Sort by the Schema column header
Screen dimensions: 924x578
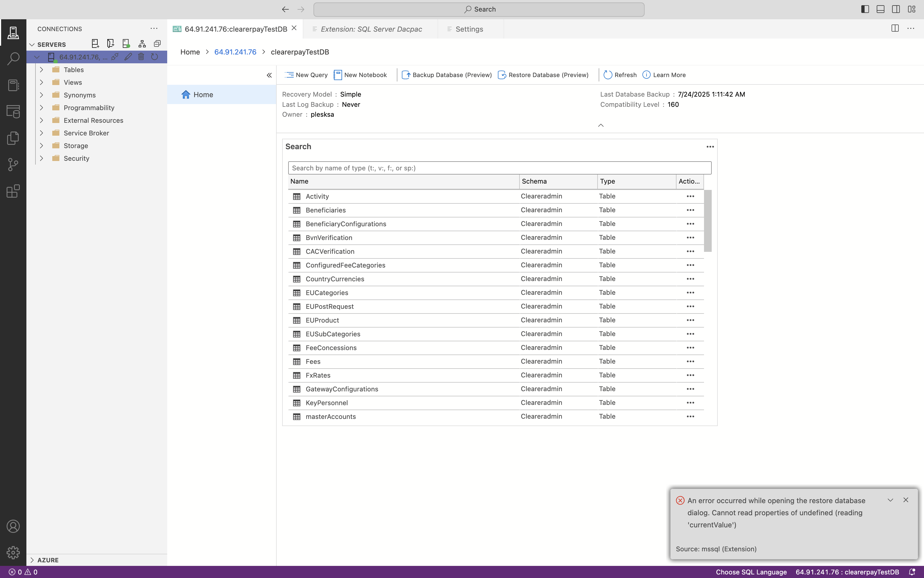coord(558,181)
